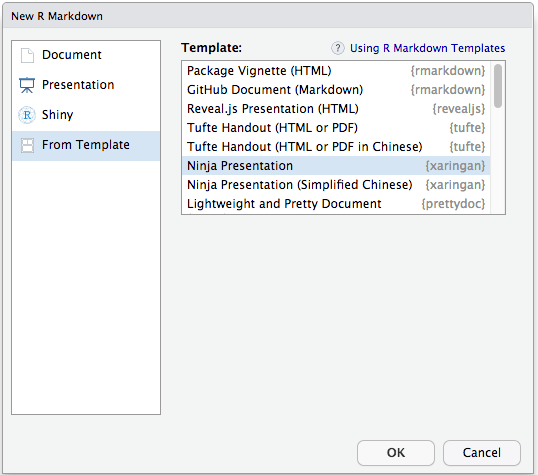Click the question mark help icon
The image size is (538, 475).
(x=338, y=48)
